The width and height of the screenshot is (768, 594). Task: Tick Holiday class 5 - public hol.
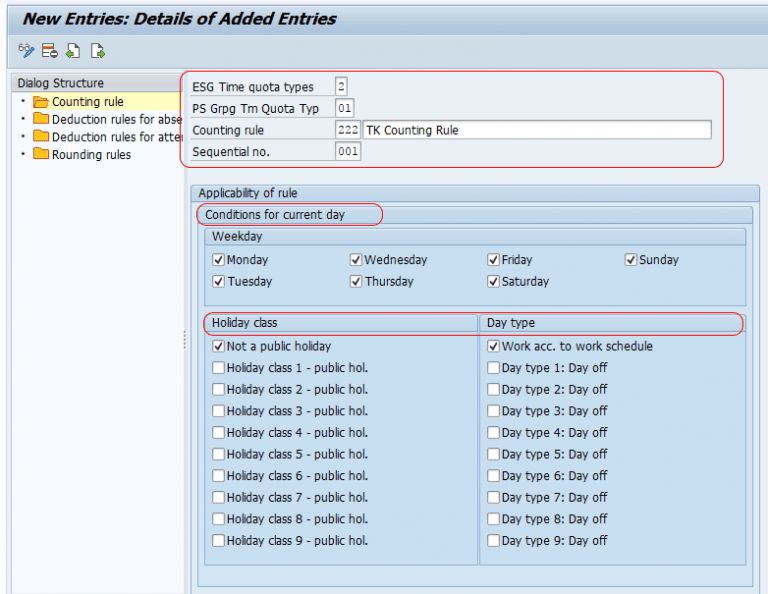pos(218,454)
